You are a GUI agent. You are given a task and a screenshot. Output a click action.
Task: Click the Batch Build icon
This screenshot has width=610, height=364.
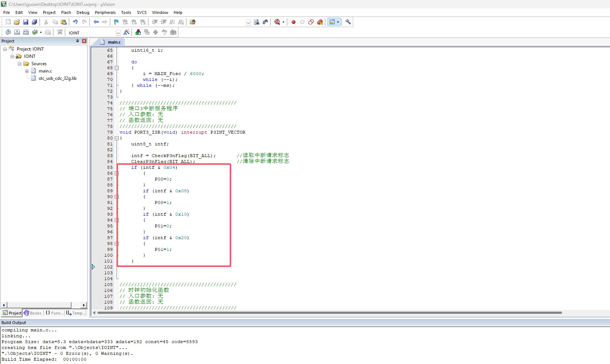click(x=35, y=32)
